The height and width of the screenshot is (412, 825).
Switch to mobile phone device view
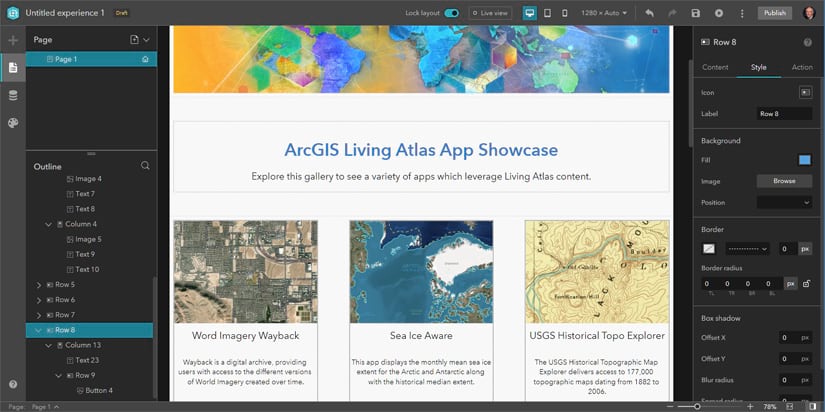tap(565, 13)
